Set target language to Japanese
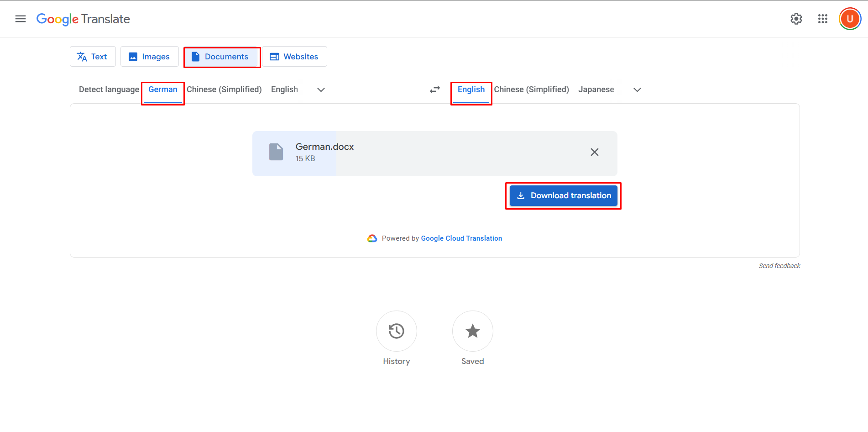The width and height of the screenshot is (868, 432). [x=596, y=90]
